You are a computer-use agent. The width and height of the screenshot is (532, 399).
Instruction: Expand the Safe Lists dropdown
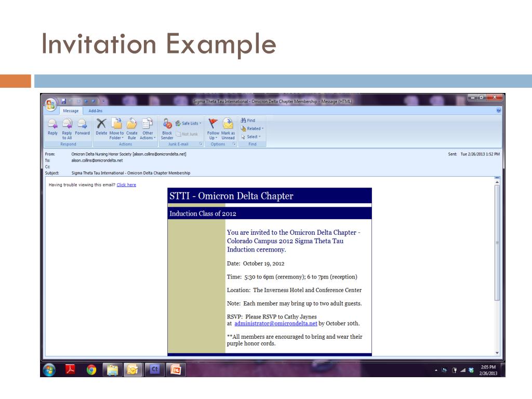(x=188, y=124)
